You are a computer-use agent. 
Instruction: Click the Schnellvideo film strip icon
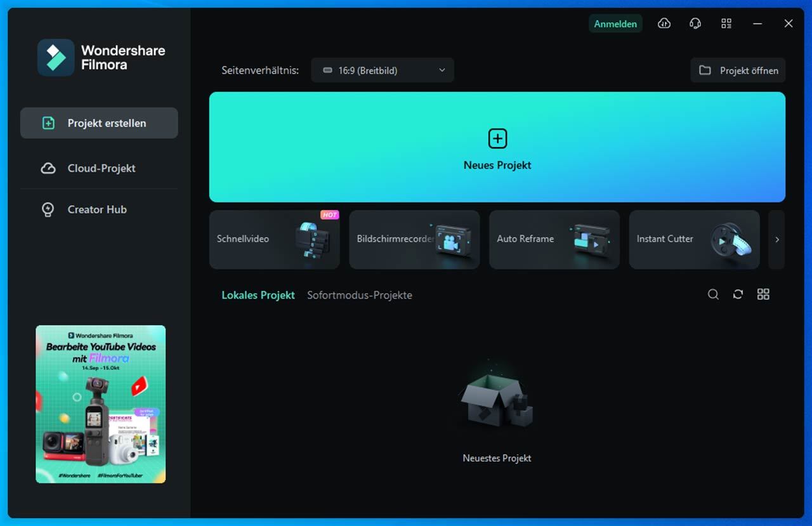[313, 240]
